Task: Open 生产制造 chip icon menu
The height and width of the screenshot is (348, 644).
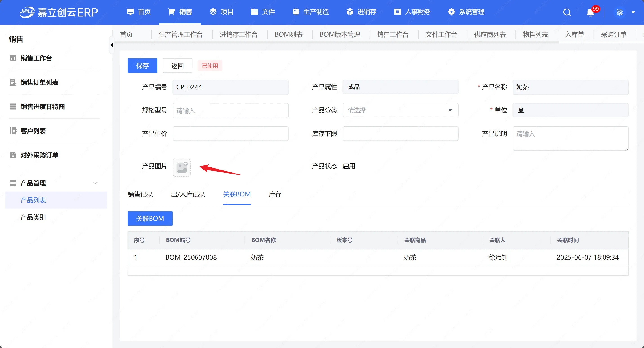Action: pos(296,12)
